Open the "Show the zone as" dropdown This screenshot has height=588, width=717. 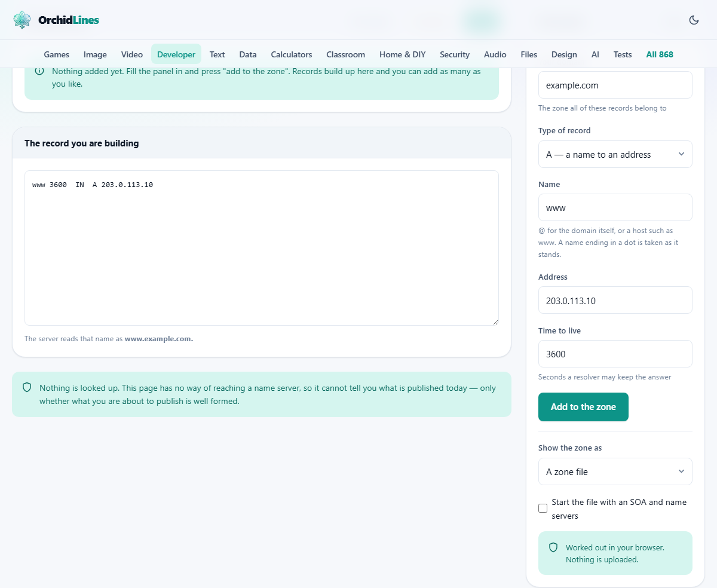click(x=615, y=471)
